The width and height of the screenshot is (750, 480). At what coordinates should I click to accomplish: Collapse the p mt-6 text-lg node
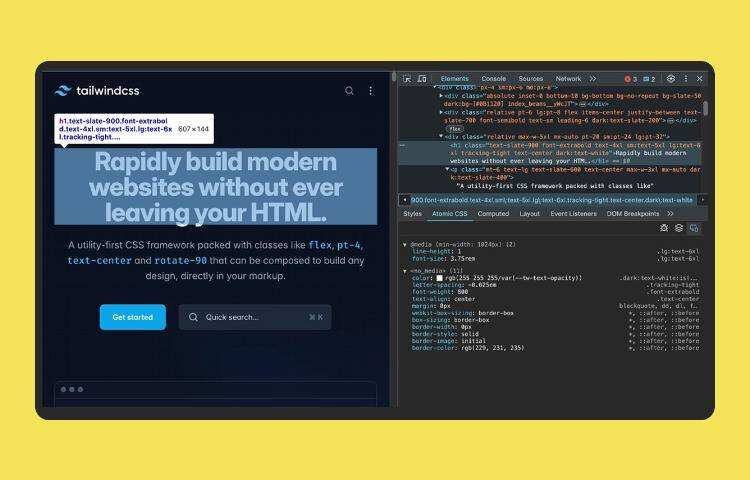pos(447,169)
